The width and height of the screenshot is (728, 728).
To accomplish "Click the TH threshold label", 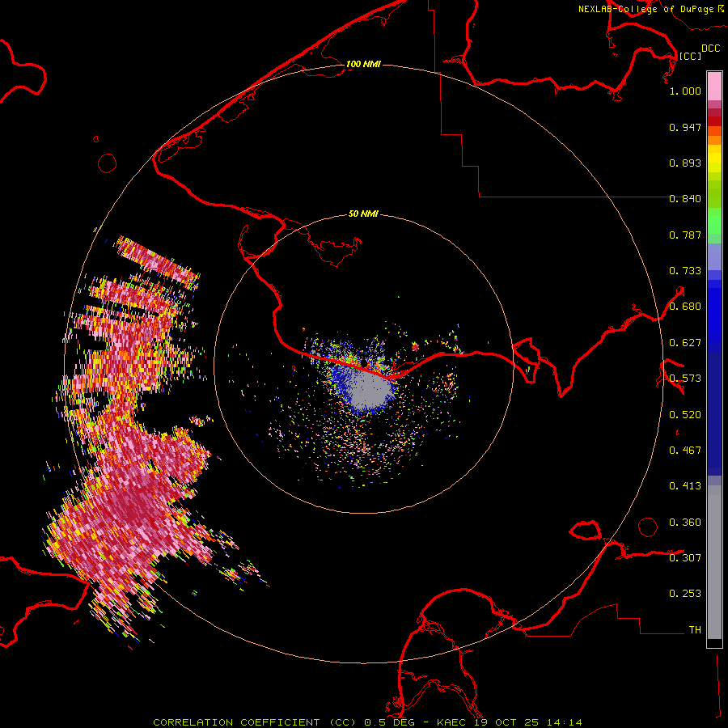I will tap(695, 630).
